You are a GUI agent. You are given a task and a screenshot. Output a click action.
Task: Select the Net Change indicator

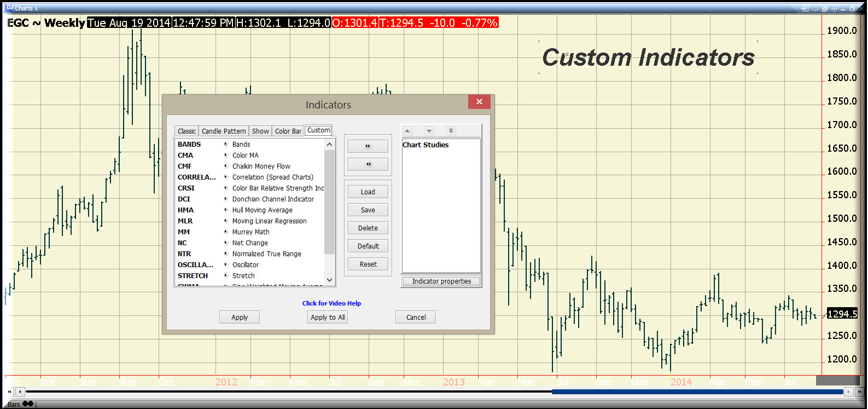coord(250,243)
